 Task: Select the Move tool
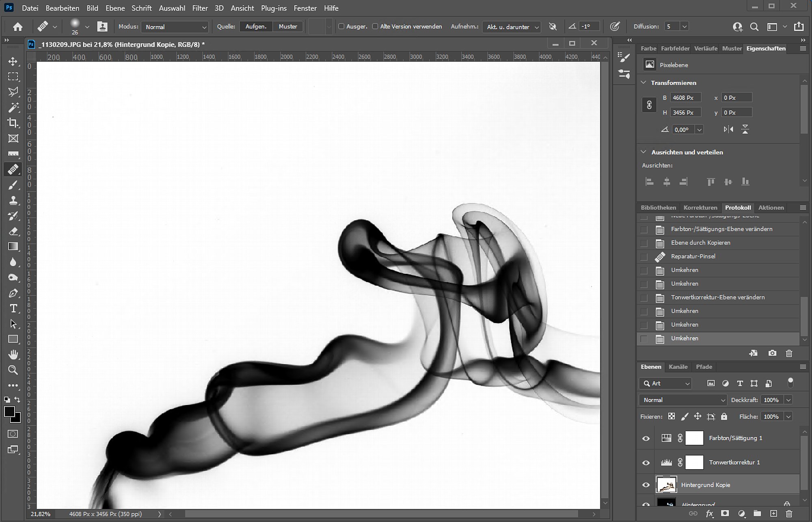13,61
